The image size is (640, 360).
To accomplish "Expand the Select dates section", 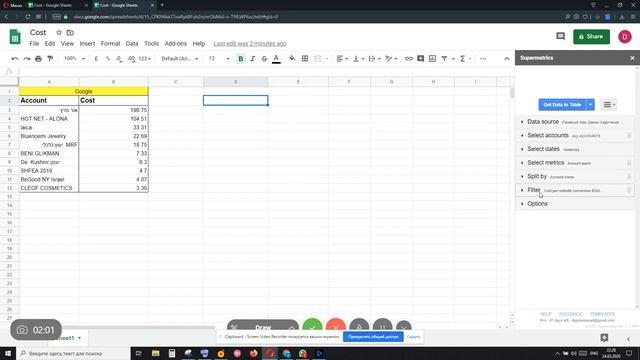I will [575, 149].
